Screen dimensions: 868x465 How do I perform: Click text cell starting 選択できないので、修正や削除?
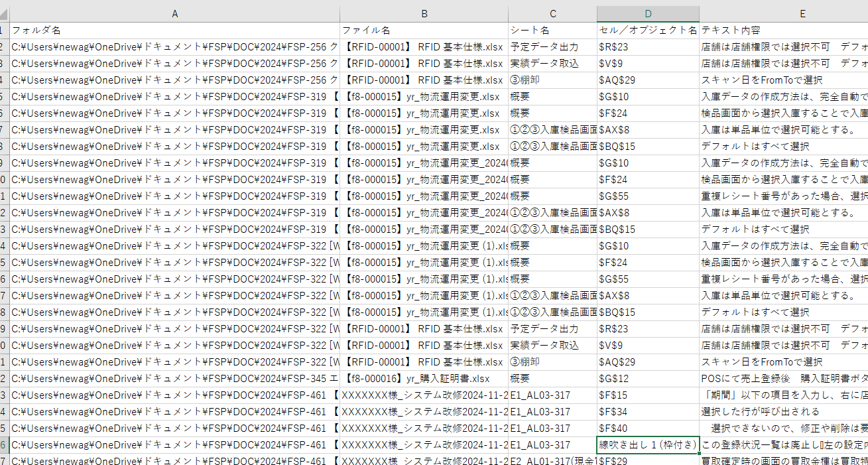click(x=784, y=429)
